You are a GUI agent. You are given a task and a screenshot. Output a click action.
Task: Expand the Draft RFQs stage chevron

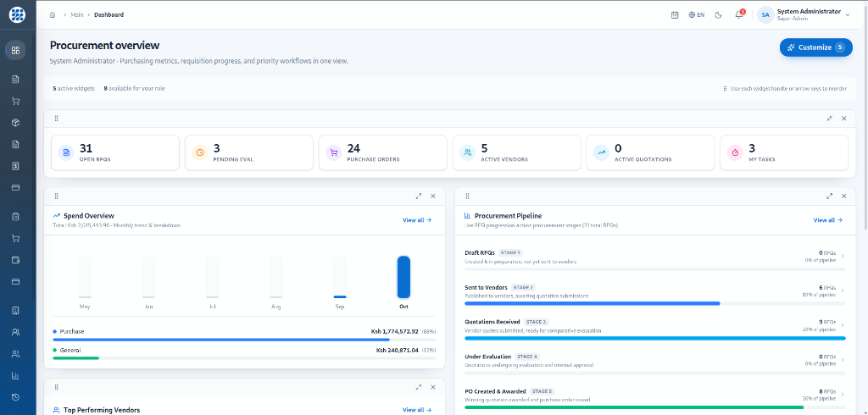tap(842, 256)
